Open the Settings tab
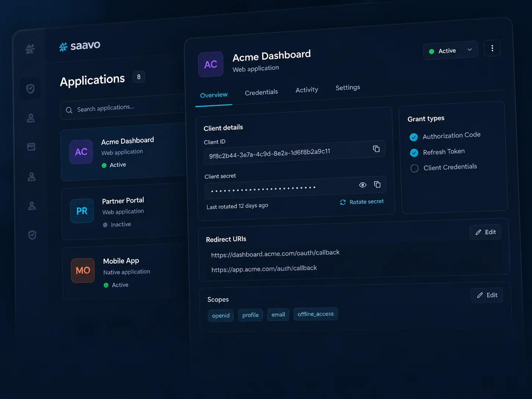Screen dimensions: 532x399 348,87
